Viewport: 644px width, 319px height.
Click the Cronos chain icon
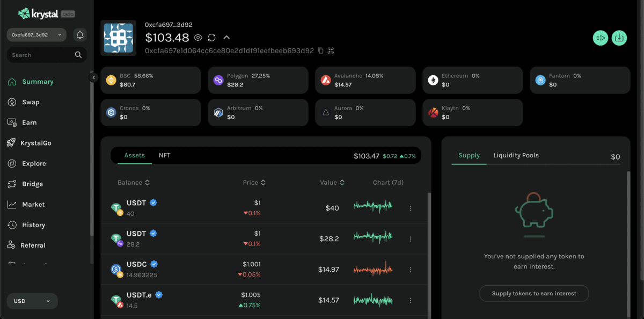111,113
